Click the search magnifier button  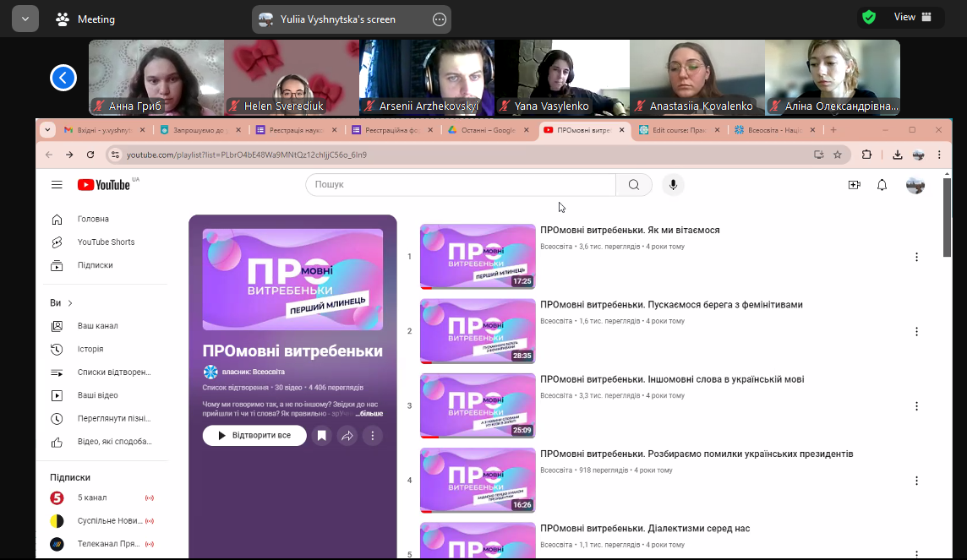634,185
